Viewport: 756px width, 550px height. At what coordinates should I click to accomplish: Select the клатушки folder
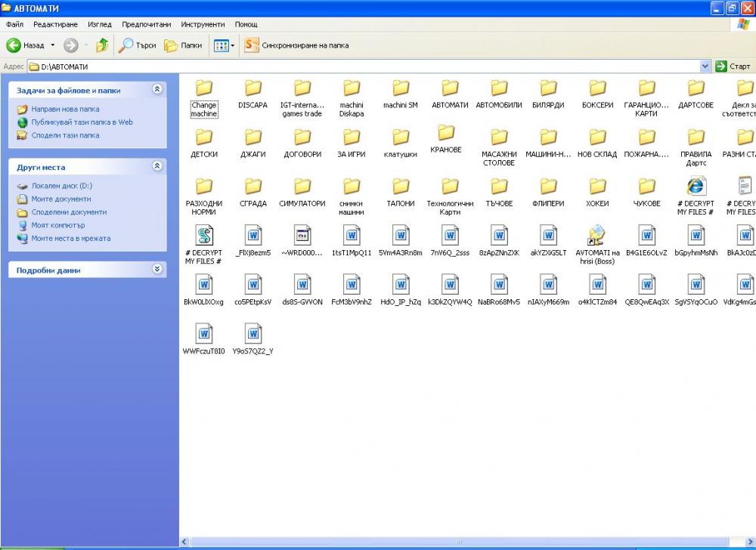(401, 144)
